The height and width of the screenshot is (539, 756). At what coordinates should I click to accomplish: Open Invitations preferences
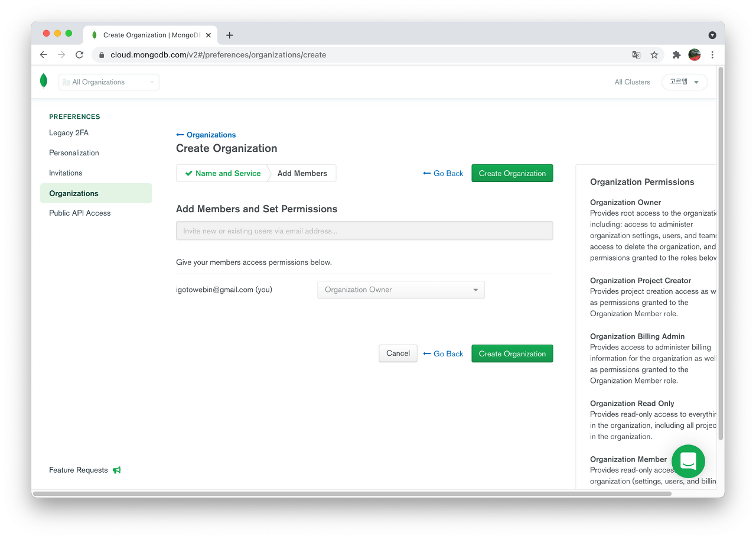(x=66, y=173)
